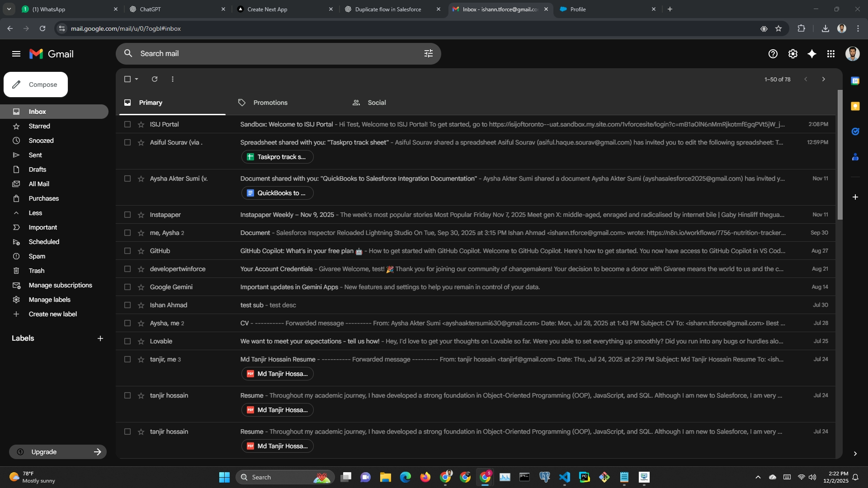Click the Support help question icon
868x488 pixels.
773,54
